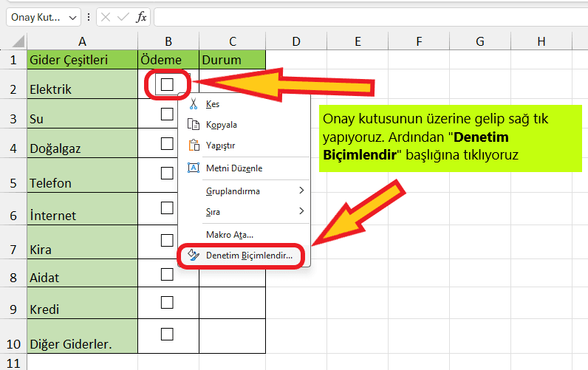
Task: Click the Metni Düzenle icon
Action: tap(194, 168)
